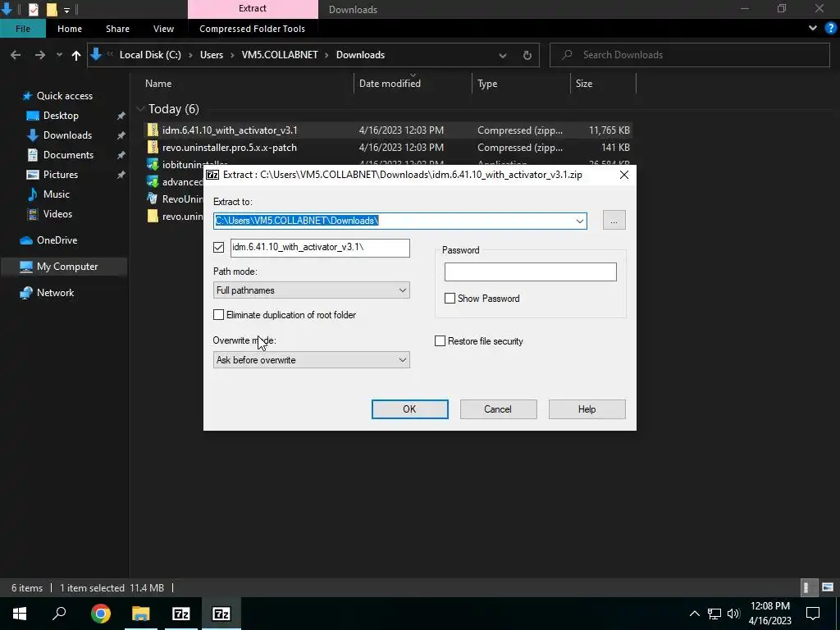Screen dimensions: 840x630
Task: Enable Restore file security checkbox
Action: [440, 341]
